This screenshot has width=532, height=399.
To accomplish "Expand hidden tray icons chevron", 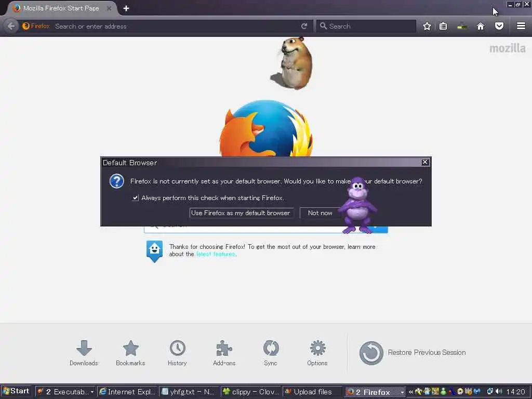I will (x=411, y=392).
